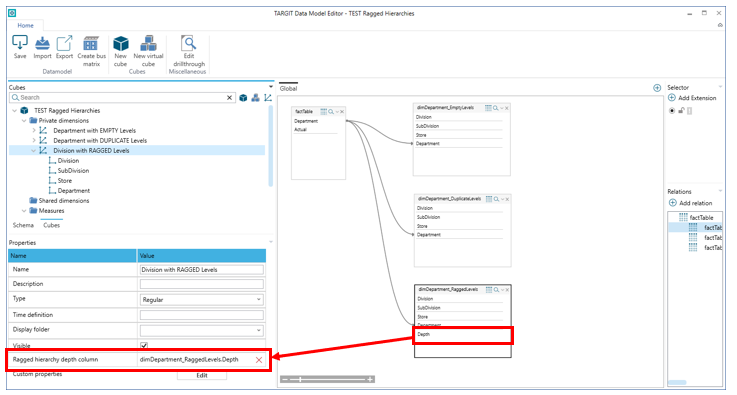Click the Edit button for Custom properties

(x=202, y=375)
